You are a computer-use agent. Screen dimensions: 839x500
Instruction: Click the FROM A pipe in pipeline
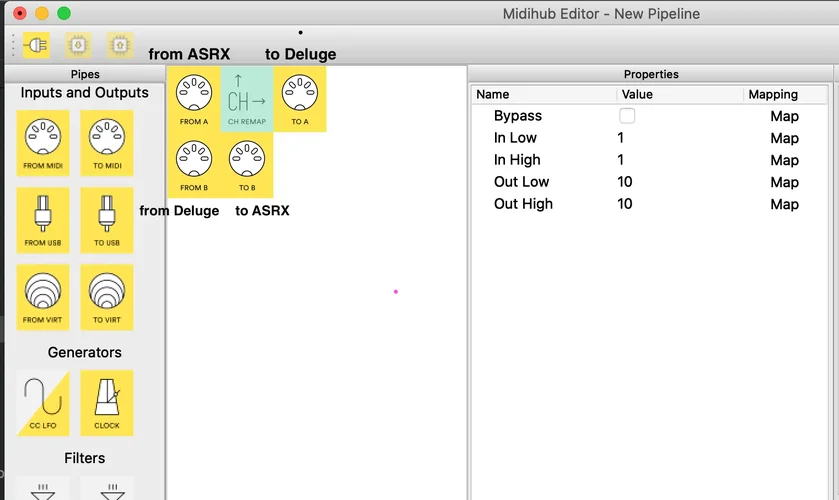[194, 99]
